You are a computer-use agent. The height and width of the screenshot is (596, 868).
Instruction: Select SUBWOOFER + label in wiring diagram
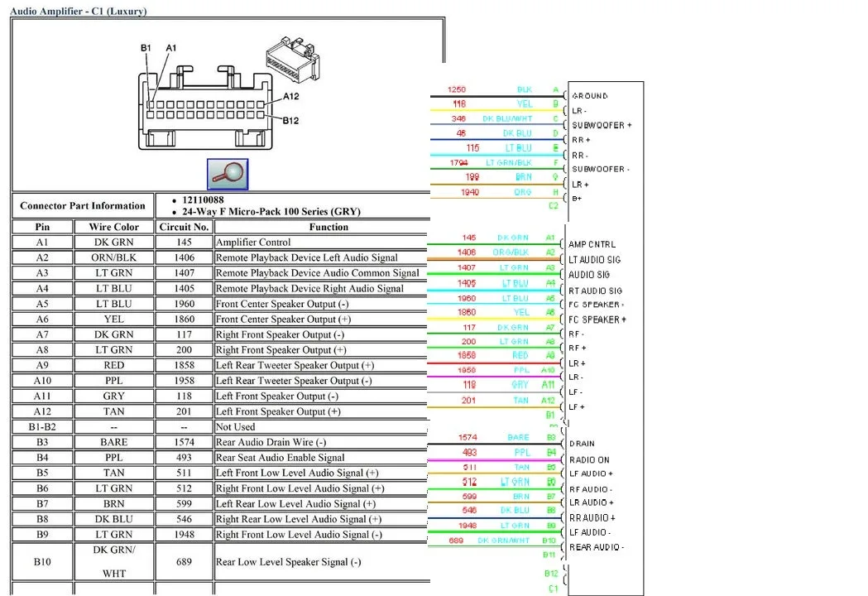coord(602,125)
